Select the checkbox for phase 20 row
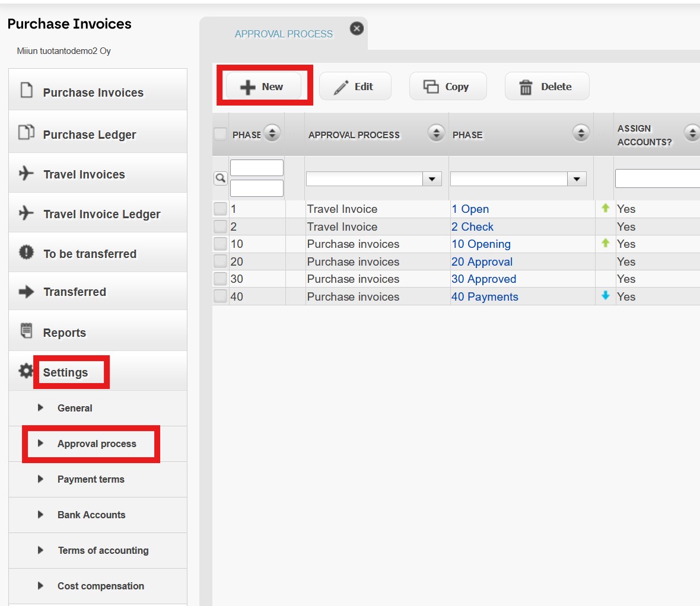The image size is (700, 606). coord(221,261)
